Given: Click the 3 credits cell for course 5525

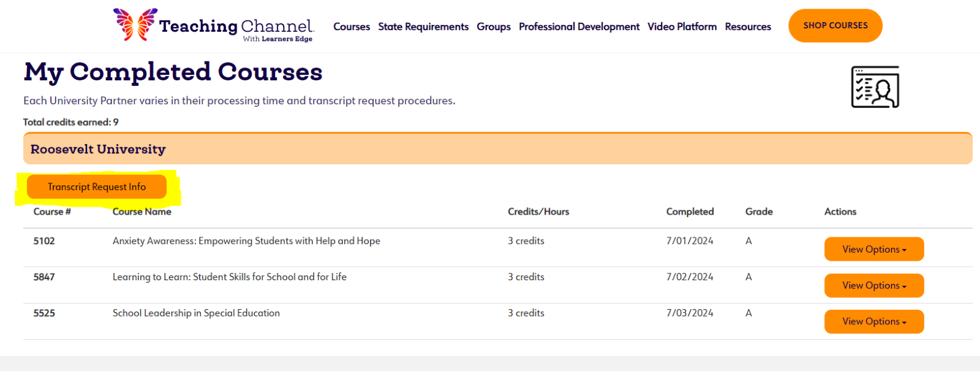Looking at the screenshot, I should pyautogui.click(x=526, y=313).
